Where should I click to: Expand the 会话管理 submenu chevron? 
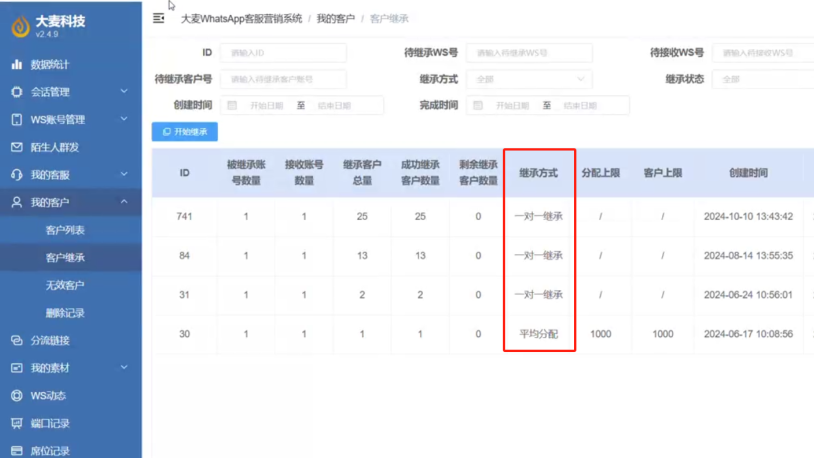pyautogui.click(x=124, y=91)
